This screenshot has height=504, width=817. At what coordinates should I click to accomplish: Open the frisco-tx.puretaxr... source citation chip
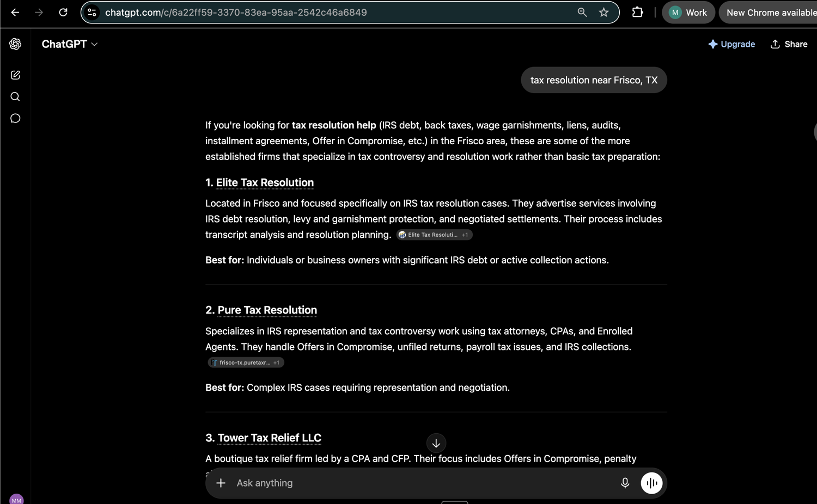click(x=246, y=362)
